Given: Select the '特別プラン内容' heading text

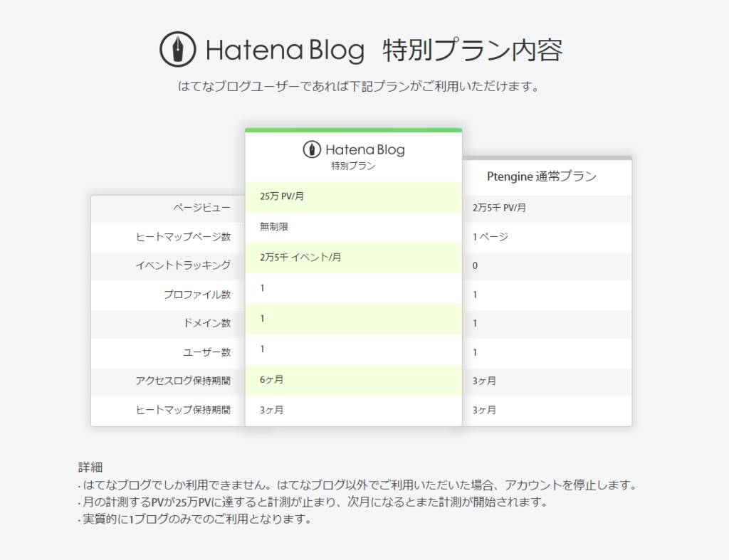Looking at the screenshot, I should [473, 51].
